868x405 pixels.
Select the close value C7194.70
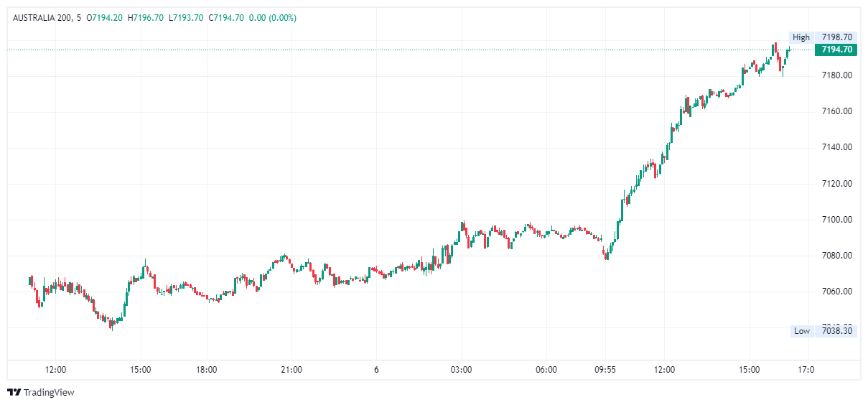click(x=226, y=17)
